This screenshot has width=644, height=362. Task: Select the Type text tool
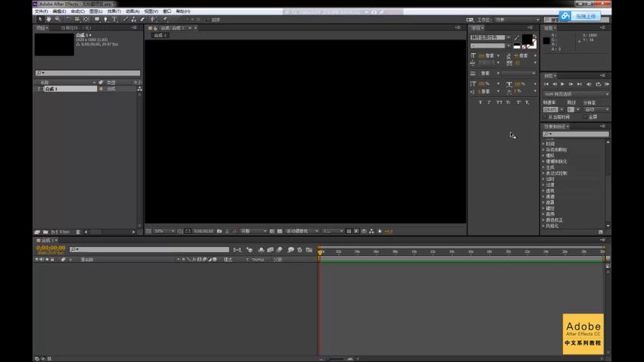114,19
